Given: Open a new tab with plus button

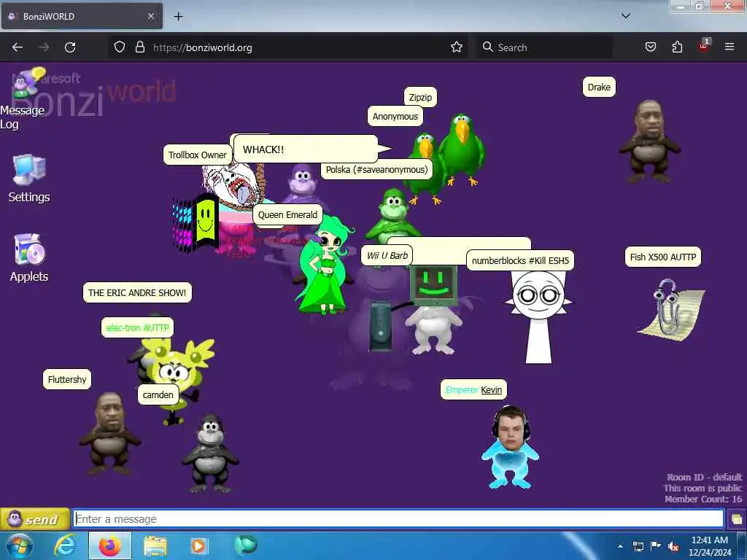Looking at the screenshot, I should coord(178,17).
